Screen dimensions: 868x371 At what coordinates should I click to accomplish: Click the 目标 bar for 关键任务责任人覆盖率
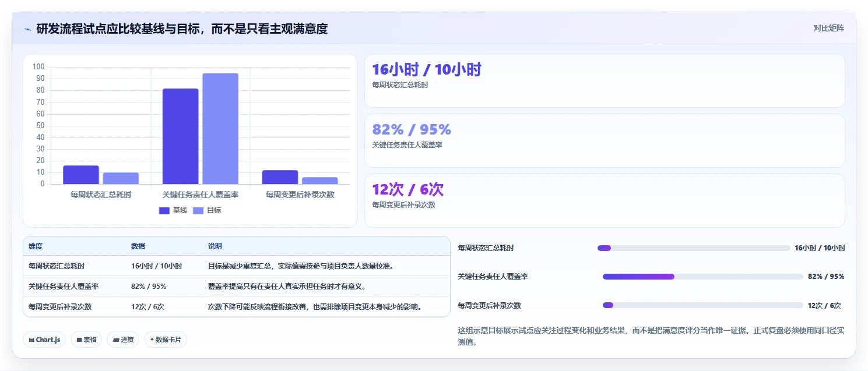coord(220,129)
